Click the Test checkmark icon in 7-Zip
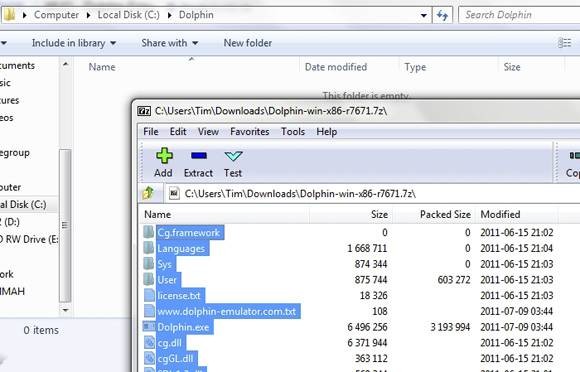This screenshot has height=372, width=580. (x=233, y=156)
